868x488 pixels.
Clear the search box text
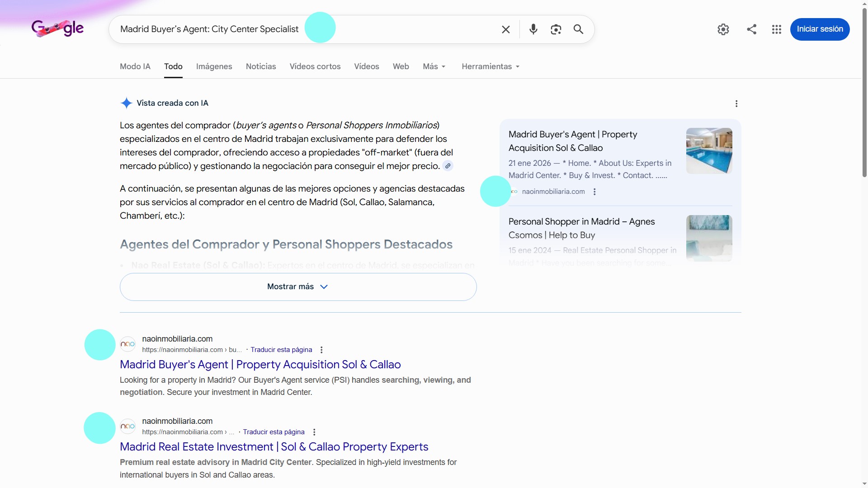coord(505,29)
